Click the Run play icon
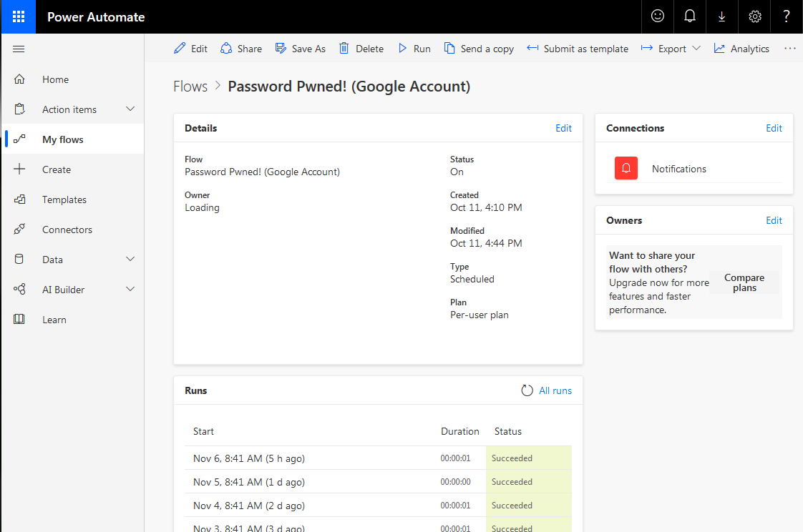This screenshot has height=532, width=803. tap(402, 48)
